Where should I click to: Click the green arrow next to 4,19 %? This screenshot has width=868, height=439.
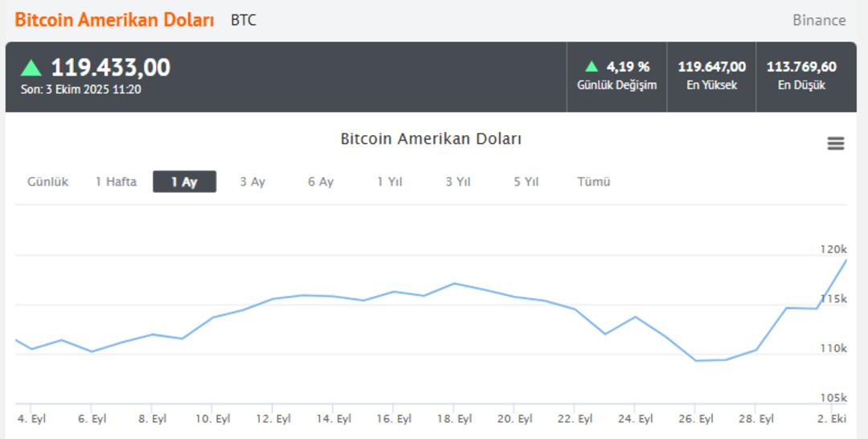tap(592, 67)
